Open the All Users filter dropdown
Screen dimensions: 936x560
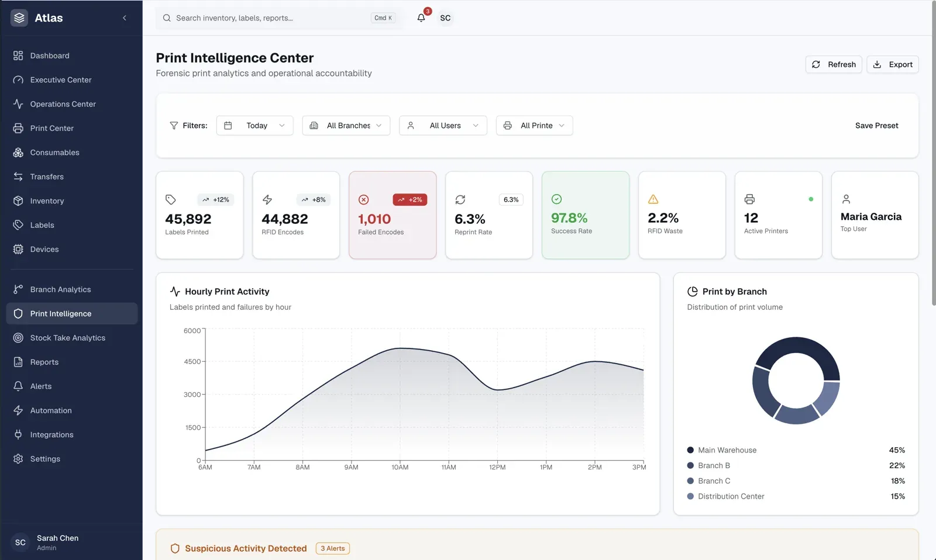point(443,126)
